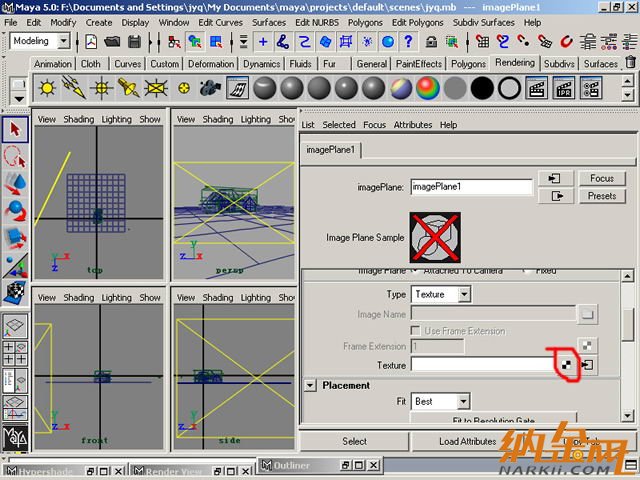Select the Lasso tool in toolbox
Screen dimensions: 640x480
[14, 156]
